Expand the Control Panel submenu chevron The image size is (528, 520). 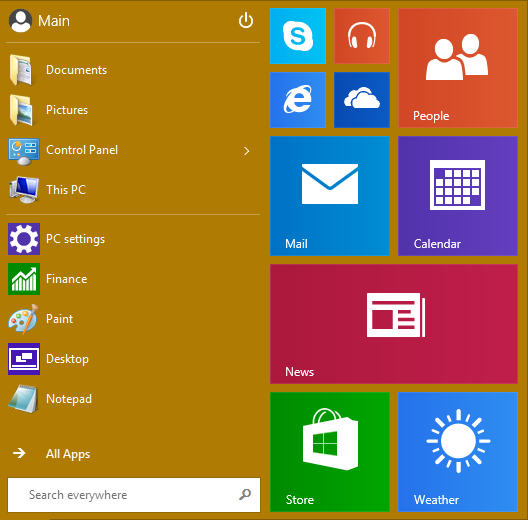point(246,151)
